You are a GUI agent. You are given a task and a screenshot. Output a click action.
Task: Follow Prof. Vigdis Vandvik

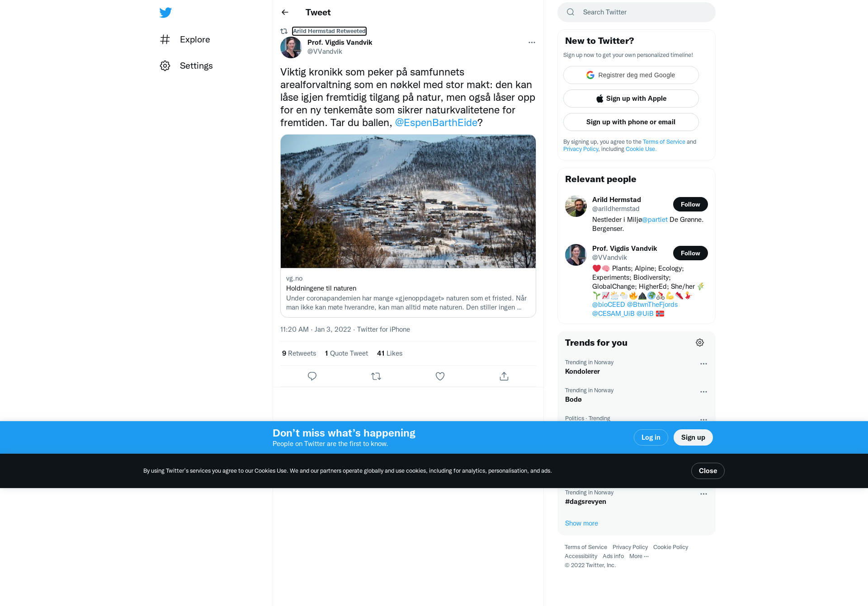690,253
